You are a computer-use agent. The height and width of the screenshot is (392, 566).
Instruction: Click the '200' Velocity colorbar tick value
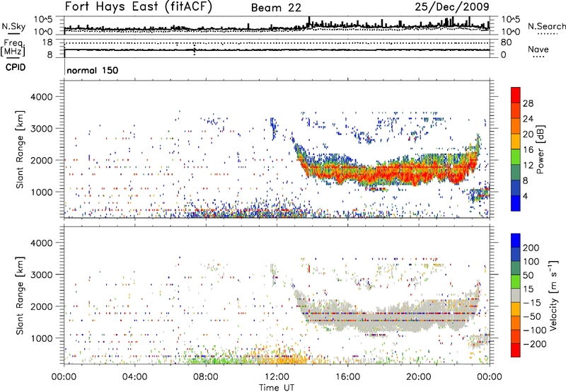click(531, 248)
